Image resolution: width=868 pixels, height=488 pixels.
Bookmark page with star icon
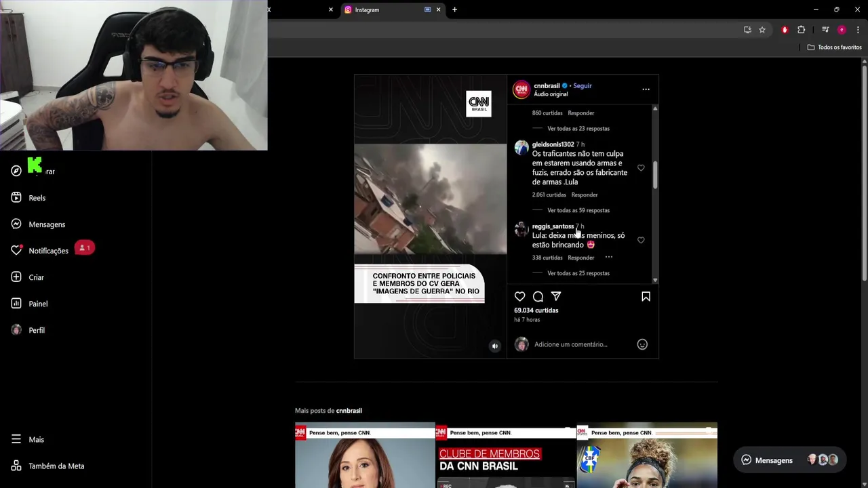click(x=762, y=30)
